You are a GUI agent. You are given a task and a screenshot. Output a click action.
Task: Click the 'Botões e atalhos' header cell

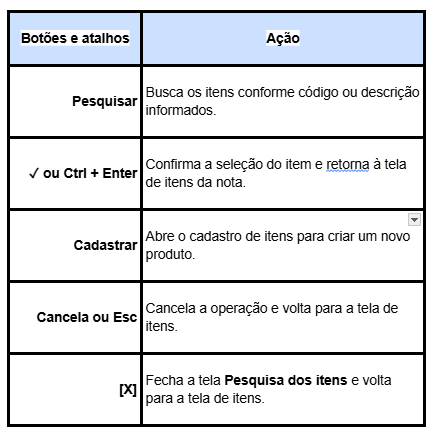75,38
